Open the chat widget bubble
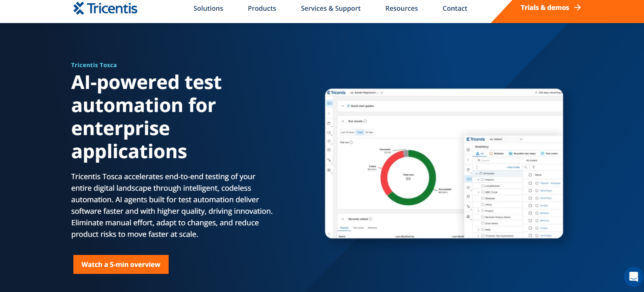Image resolution: width=644 pixels, height=292 pixels. [x=633, y=276]
